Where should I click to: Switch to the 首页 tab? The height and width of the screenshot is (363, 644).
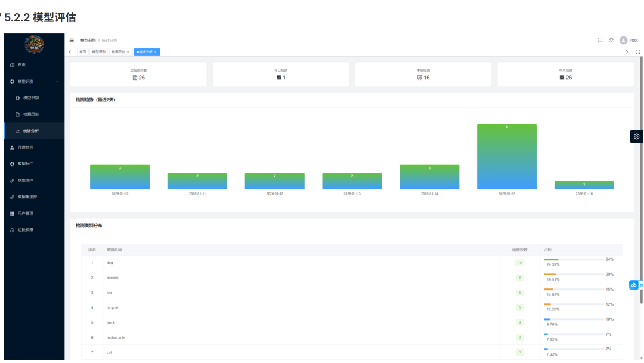click(82, 52)
